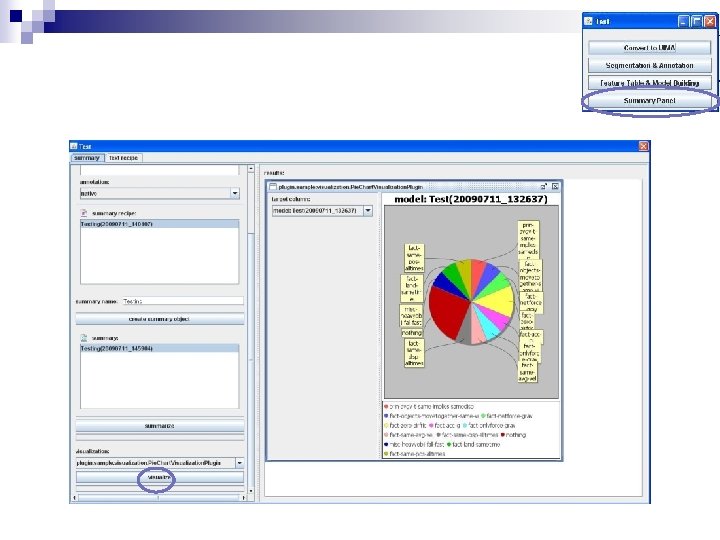Screen dimensions: 720x540
Task: Maximize the PieChart visualization internal frame
Action: pos(544,186)
